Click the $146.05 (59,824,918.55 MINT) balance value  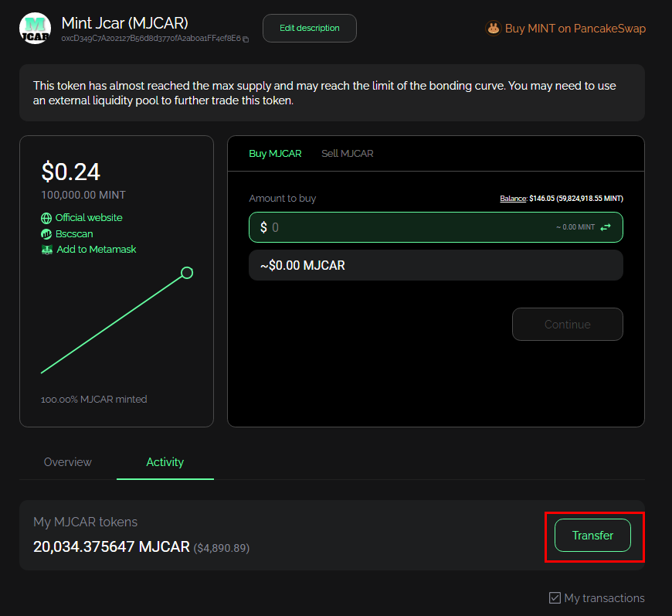click(x=576, y=199)
